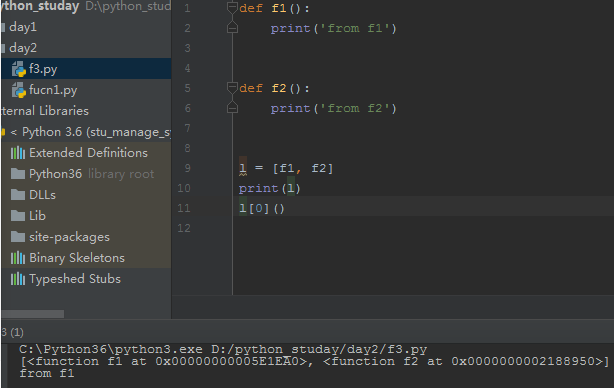
Task: Click the horizontal scrollbar of the project panel
Action: [33, 314]
